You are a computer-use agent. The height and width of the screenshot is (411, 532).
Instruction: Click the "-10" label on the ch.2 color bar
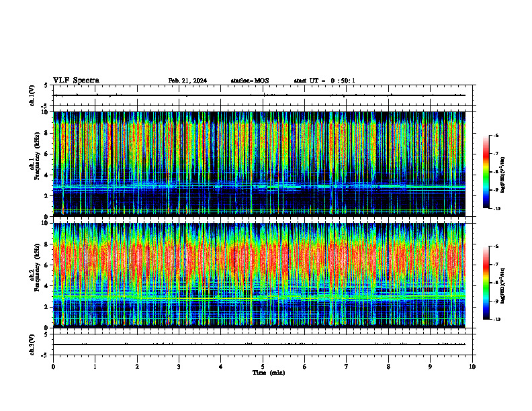coord(496,320)
